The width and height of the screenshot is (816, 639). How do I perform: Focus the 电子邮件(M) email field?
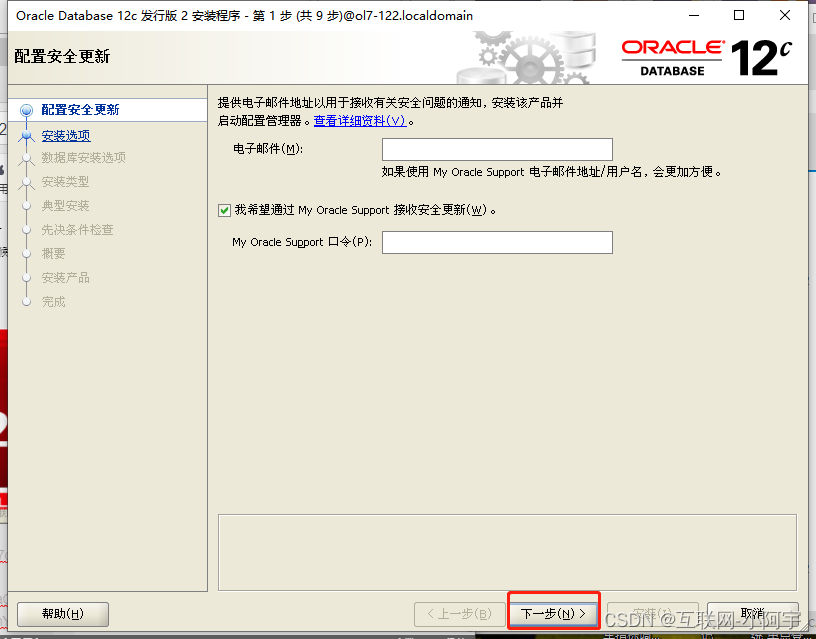497,149
